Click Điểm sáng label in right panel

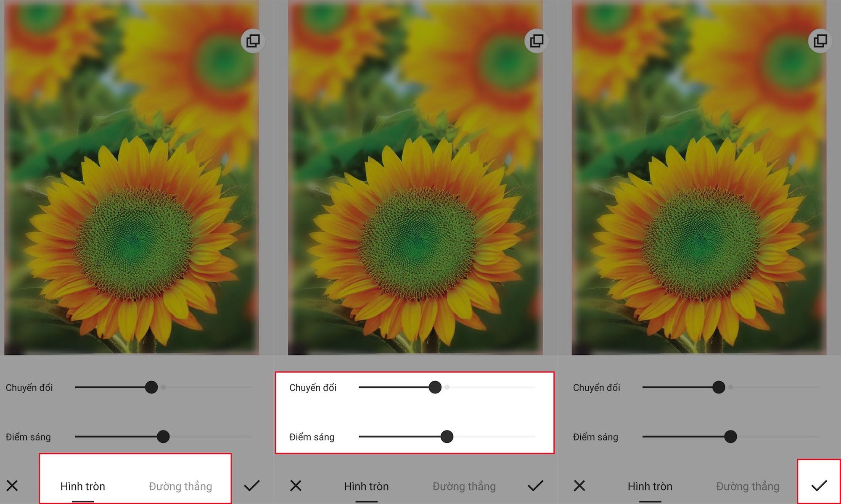tap(595, 437)
